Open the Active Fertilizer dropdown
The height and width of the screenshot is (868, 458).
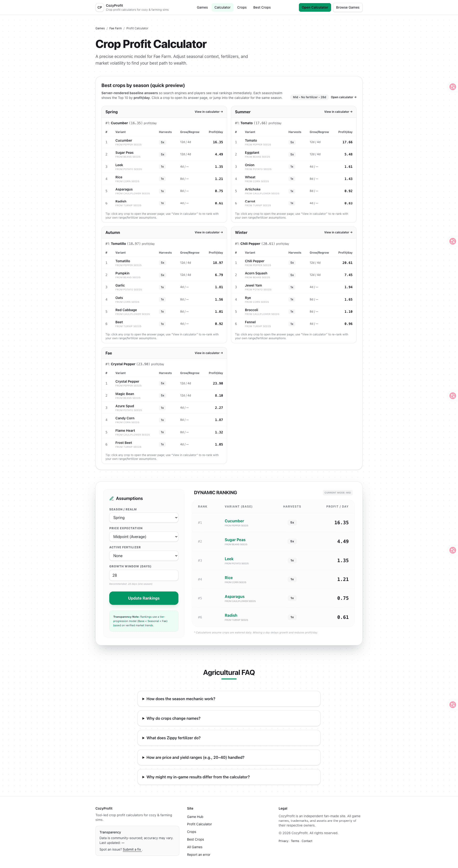coord(144,556)
